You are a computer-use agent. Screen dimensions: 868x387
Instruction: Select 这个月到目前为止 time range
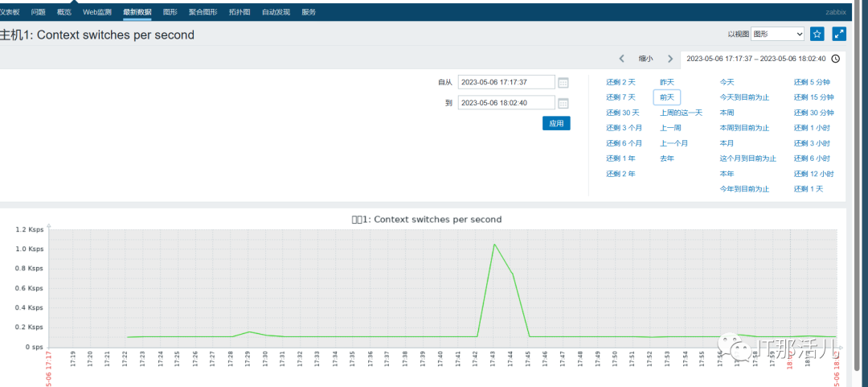click(748, 158)
